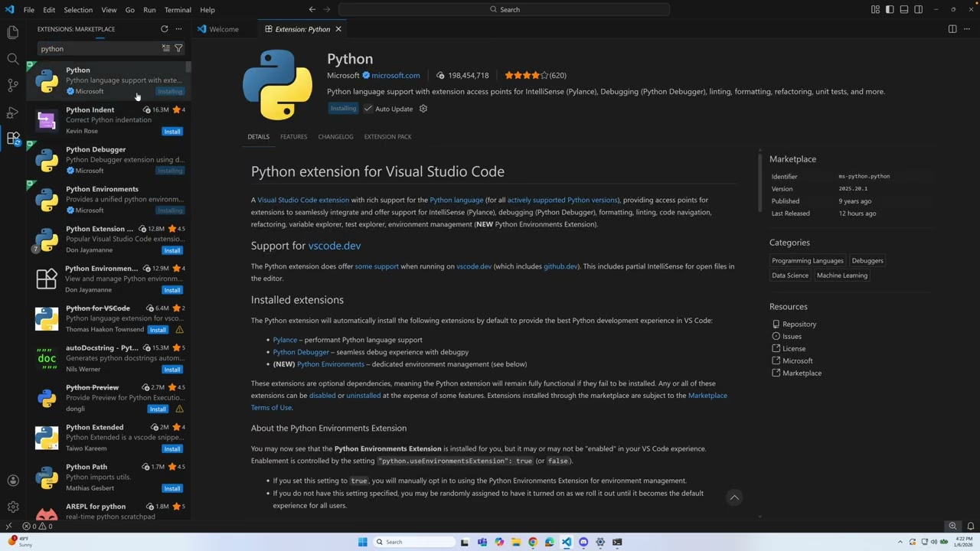Customize layout from title bar icon
Viewport: 980px width, 551px height.
tap(875, 9)
